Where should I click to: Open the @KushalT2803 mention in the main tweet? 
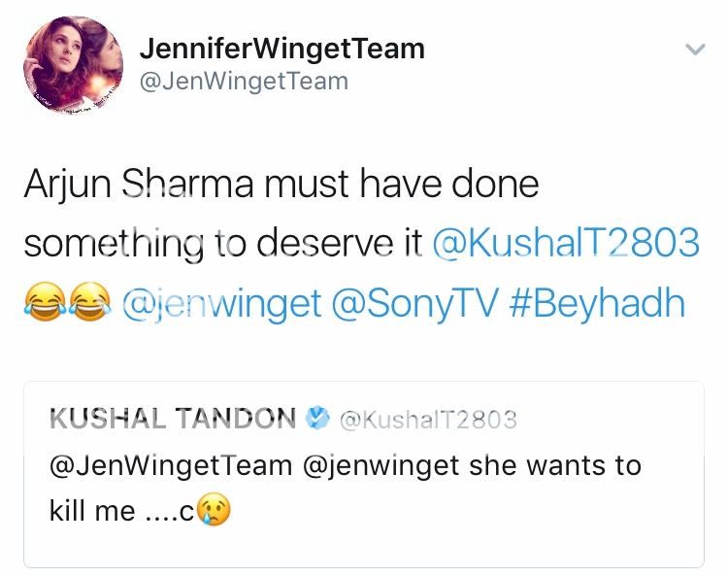[564, 244]
